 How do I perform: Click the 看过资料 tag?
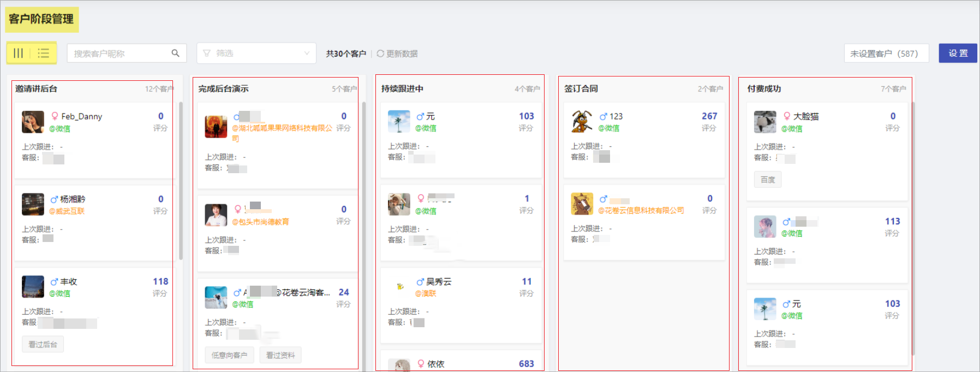(x=280, y=355)
